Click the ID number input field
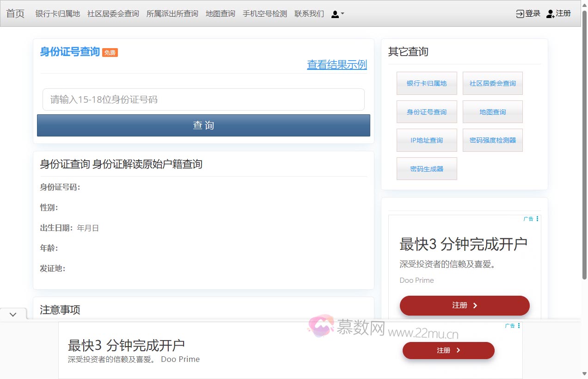588x379 pixels. pos(203,99)
